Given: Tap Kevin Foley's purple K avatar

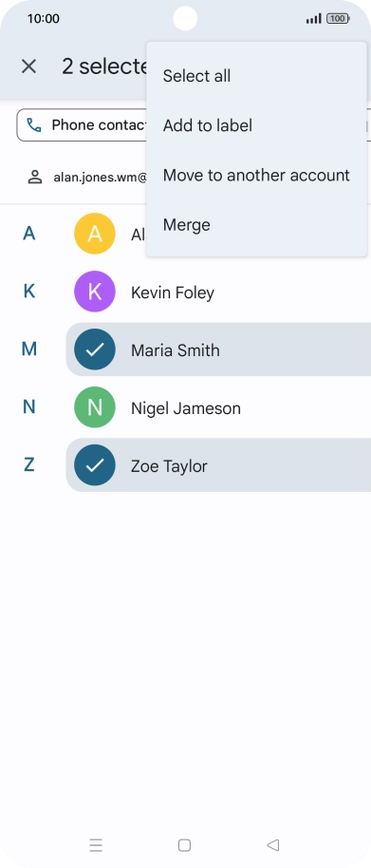Looking at the screenshot, I should pyautogui.click(x=95, y=292).
